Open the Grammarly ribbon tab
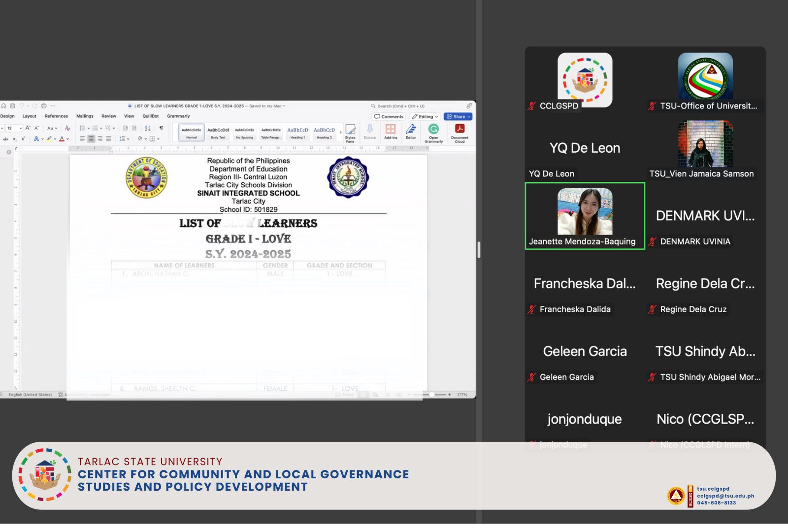 tap(178, 116)
